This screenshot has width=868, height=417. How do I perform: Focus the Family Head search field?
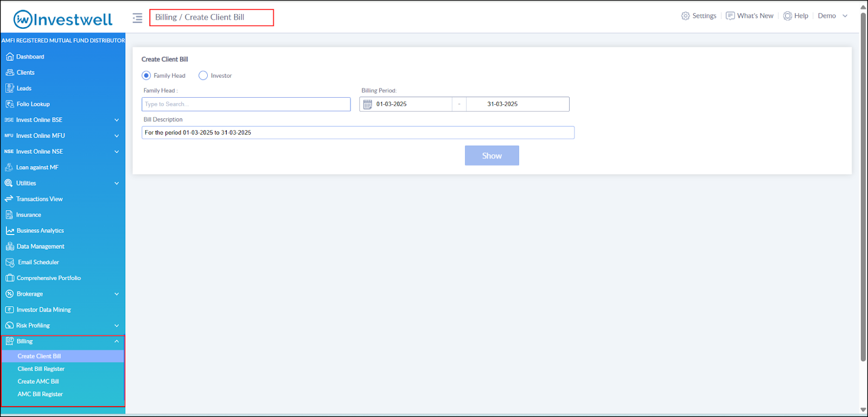[246, 104]
